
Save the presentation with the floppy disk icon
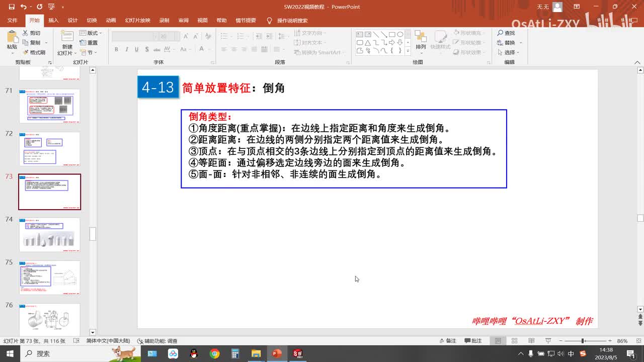12,7
